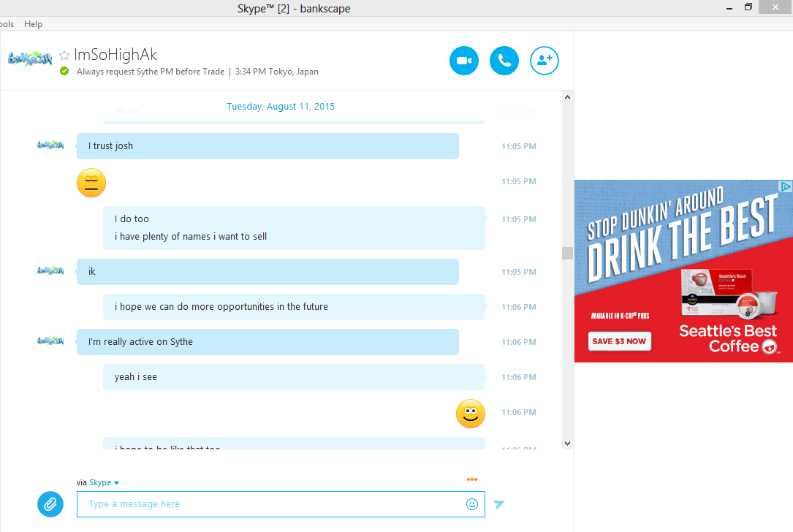The height and width of the screenshot is (532, 793).
Task: Open the orange three-dots more options
Action: (472, 479)
